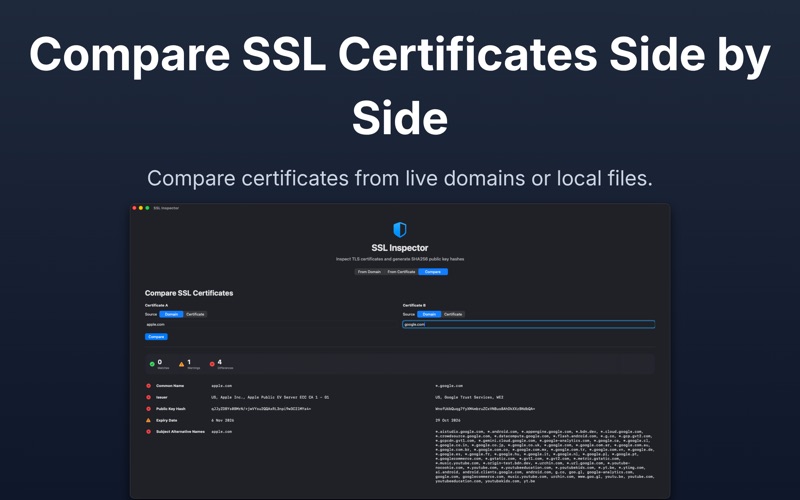The height and width of the screenshot is (500, 800).
Task: Click the SSL Inspector app name heading
Action: (x=399, y=248)
